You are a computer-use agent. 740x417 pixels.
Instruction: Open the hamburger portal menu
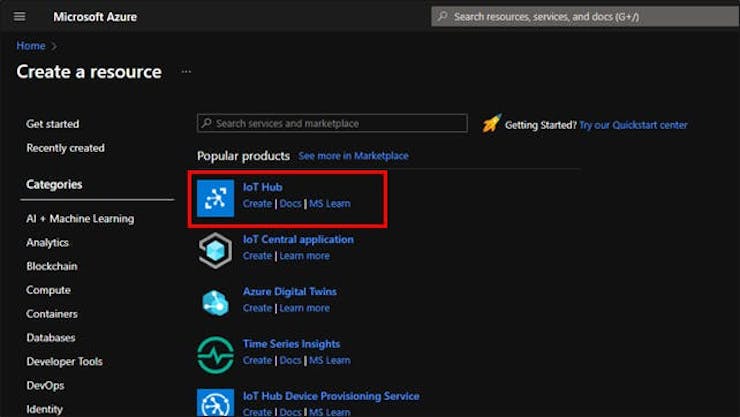(x=19, y=17)
